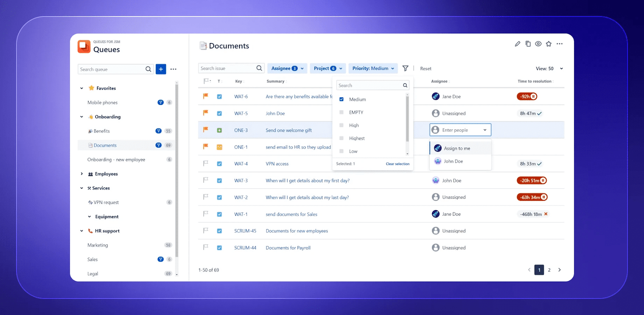The image size is (644, 315).
Task: Click the -92h paused SLA badge
Action: [x=527, y=97]
